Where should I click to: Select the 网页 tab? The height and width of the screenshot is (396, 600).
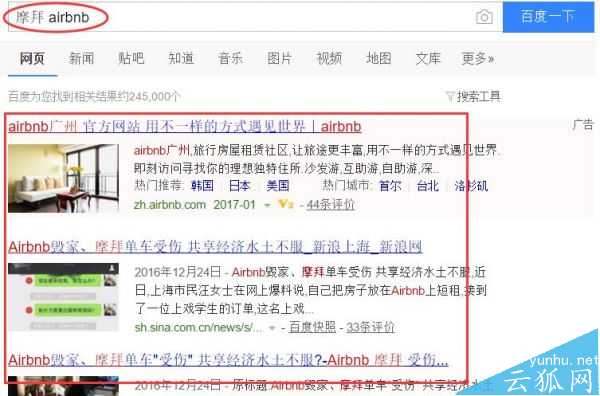32,59
